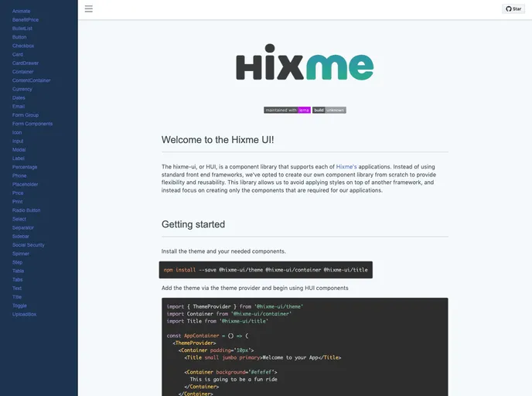The height and width of the screenshot is (396, 532).
Task: Select Table in the sidebar
Action: [19, 271]
